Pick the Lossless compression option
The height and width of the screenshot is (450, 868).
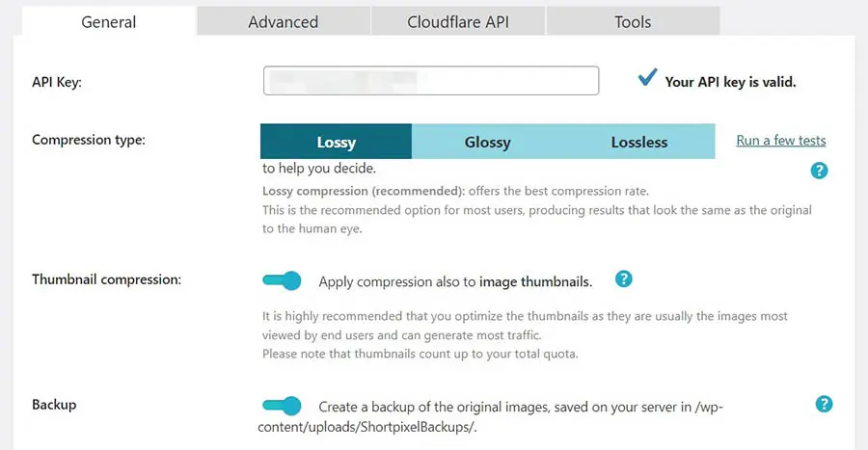pyautogui.click(x=638, y=142)
